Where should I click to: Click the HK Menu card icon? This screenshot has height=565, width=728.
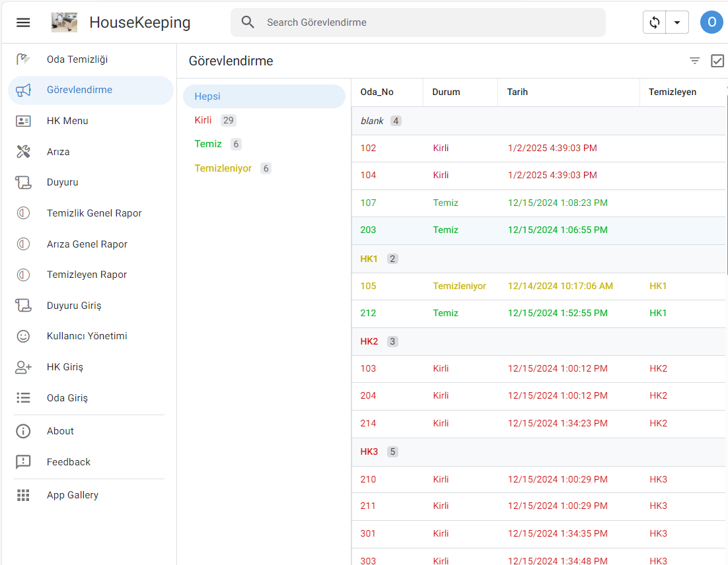[23, 121]
